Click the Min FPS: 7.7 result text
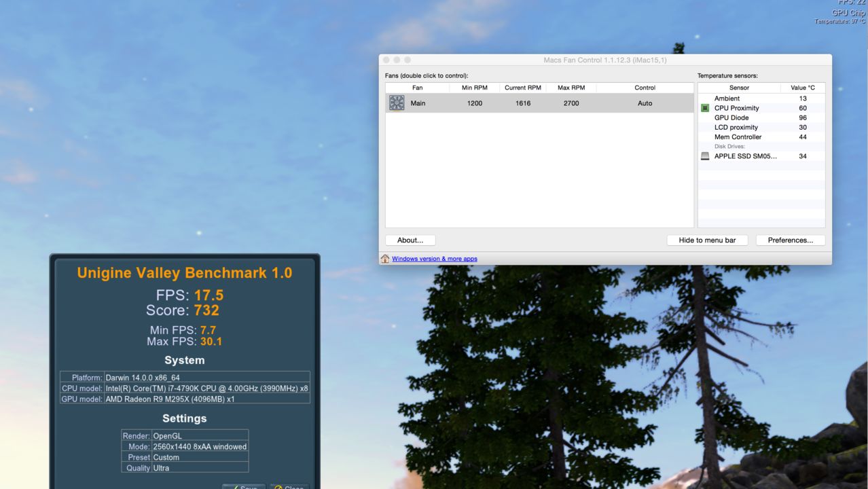Viewport: 868px width, 489px height. [183, 330]
